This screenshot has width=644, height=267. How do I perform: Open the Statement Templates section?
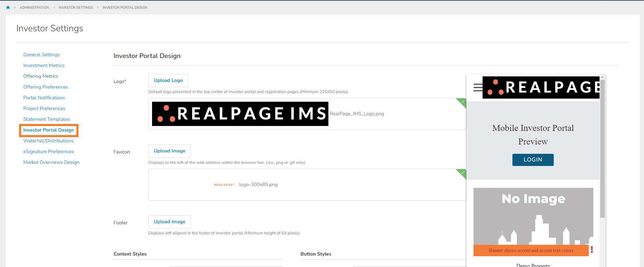(x=47, y=119)
